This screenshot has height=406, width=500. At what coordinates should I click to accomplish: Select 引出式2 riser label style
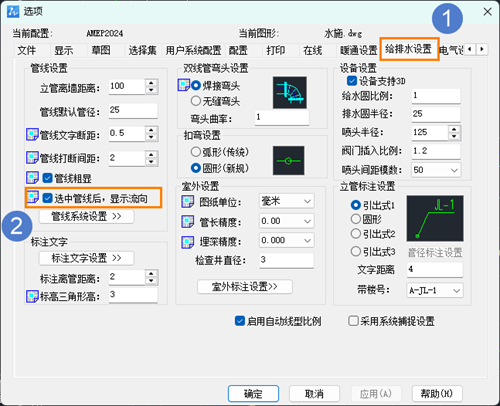pyautogui.click(x=356, y=234)
